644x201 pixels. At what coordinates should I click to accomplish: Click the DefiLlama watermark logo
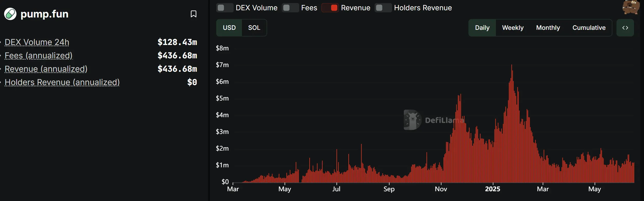click(x=413, y=120)
